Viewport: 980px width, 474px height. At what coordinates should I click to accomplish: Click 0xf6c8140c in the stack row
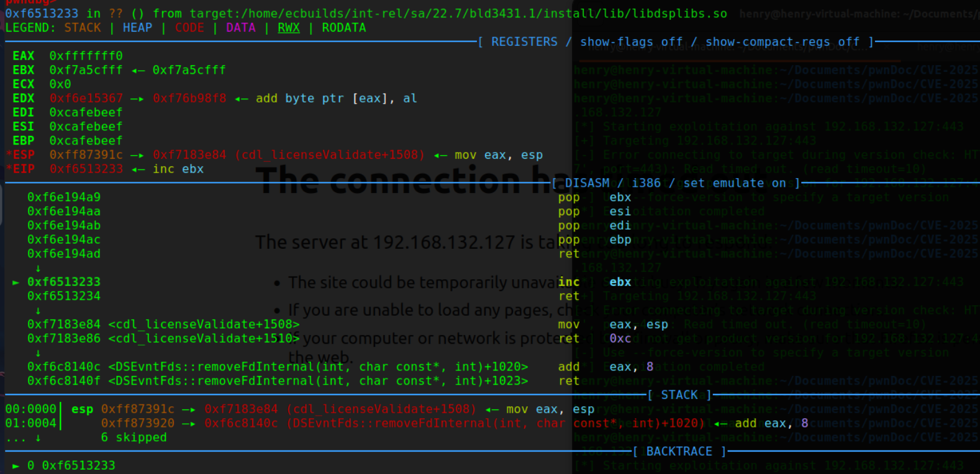242,423
